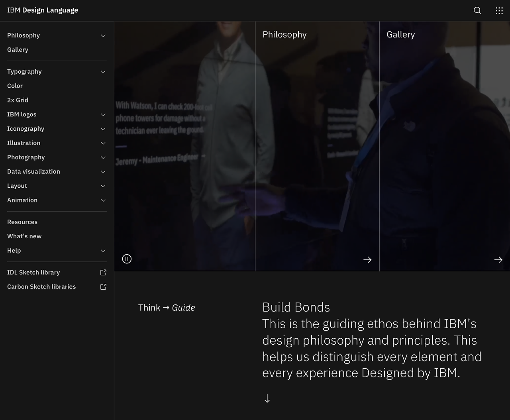Open the 2x Grid page
The width and height of the screenshot is (510, 420).
point(18,100)
